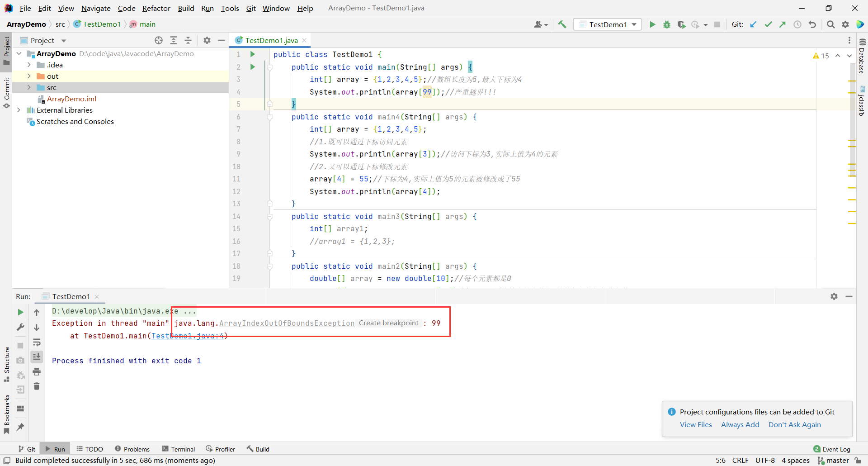Expand the src folder
This screenshot has height=466, width=868.
[x=29, y=87]
